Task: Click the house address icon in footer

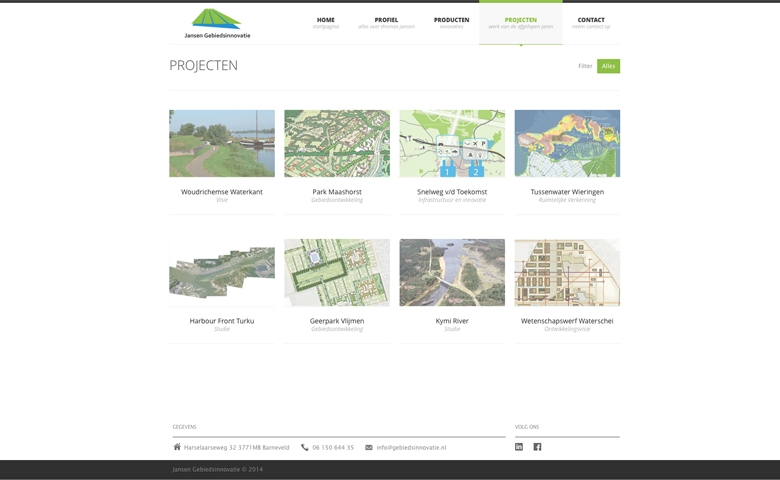Action: [x=177, y=447]
